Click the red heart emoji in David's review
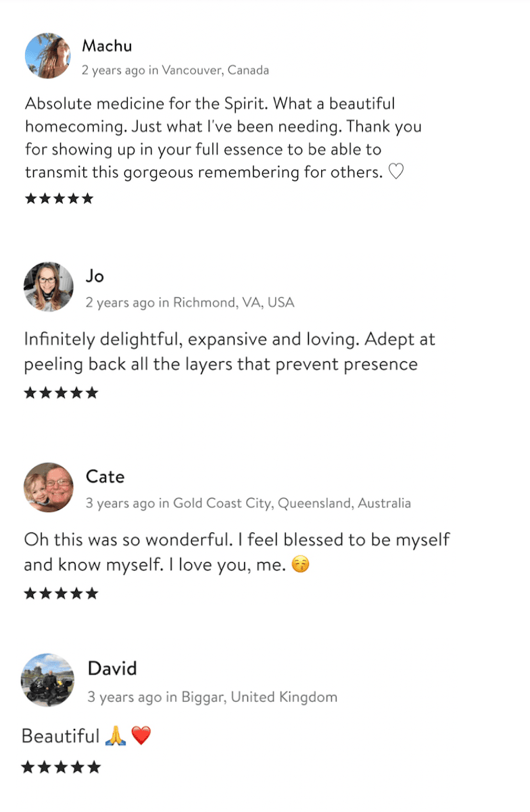Viewport: 530px width, 812px height. point(141,736)
